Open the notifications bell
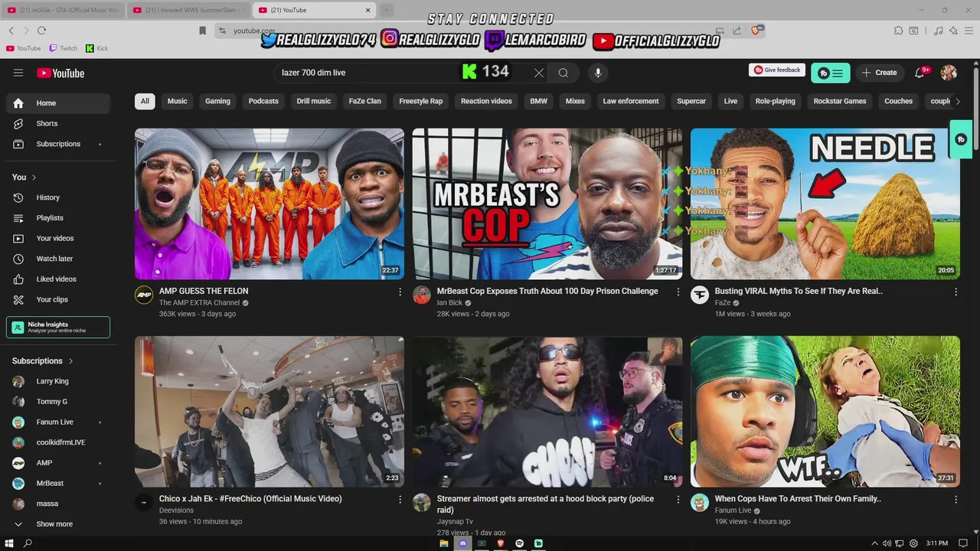This screenshot has height=551, width=980. click(920, 73)
